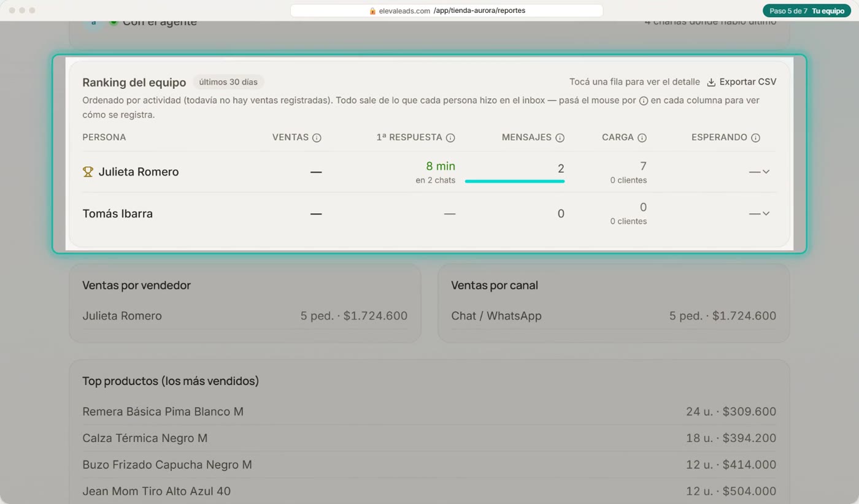Click the trophy icon by Julieta Romero

coord(88,172)
